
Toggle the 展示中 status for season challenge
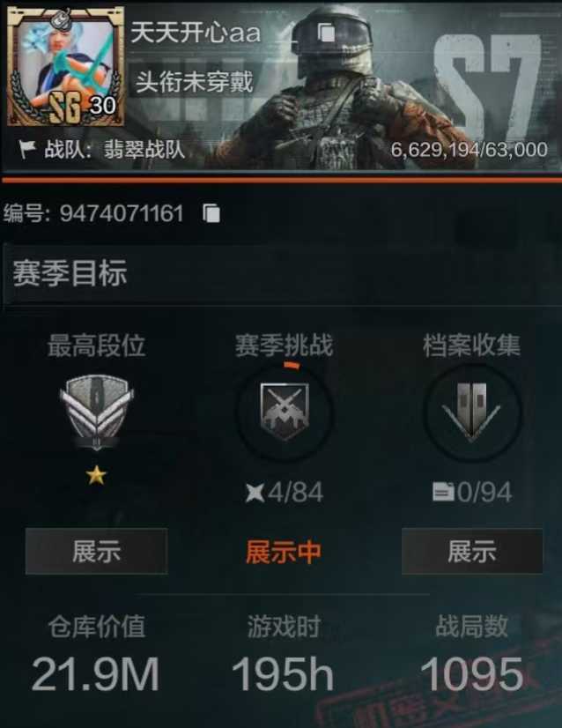[x=284, y=552]
